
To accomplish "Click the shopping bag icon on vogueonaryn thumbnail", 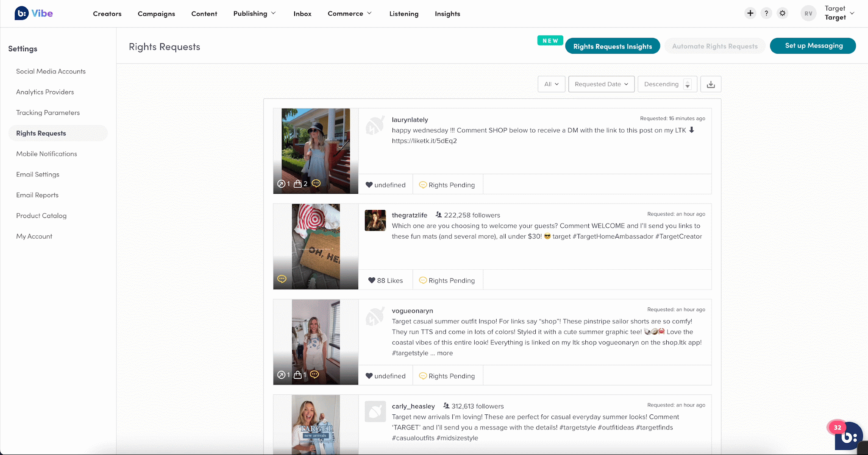I will pyautogui.click(x=298, y=375).
